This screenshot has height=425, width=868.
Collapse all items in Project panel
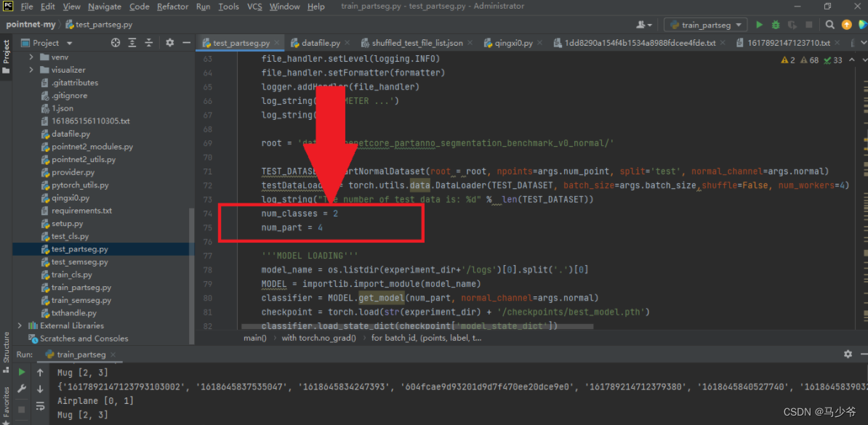(x=148, y=43)
